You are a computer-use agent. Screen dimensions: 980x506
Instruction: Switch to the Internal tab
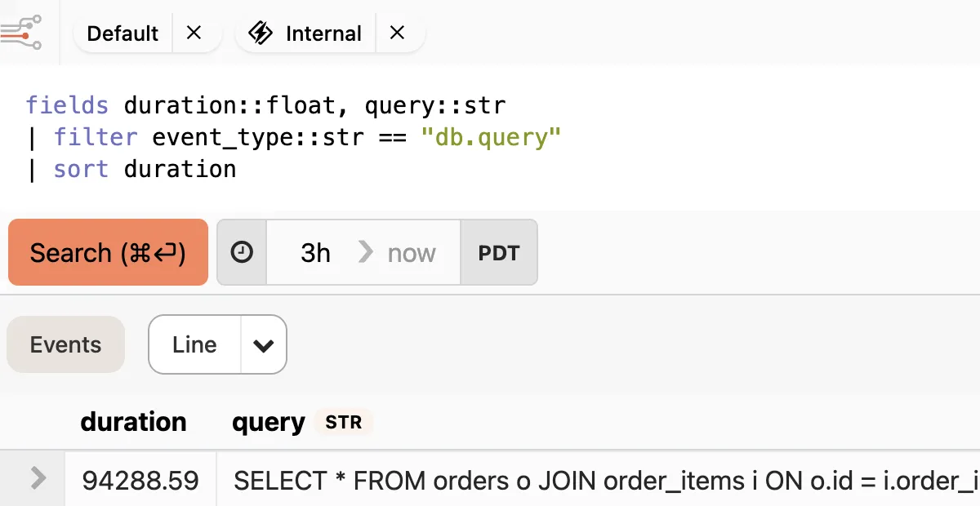[x=323, y=33]
